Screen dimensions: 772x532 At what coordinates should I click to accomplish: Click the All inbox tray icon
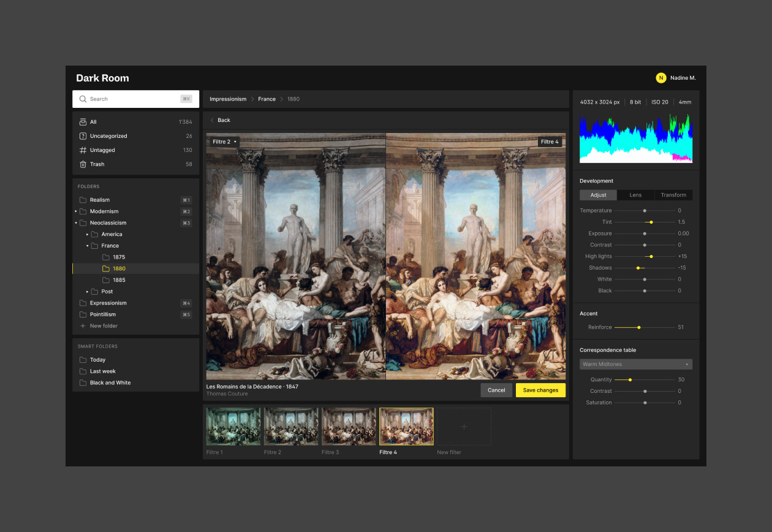point(83,122)
